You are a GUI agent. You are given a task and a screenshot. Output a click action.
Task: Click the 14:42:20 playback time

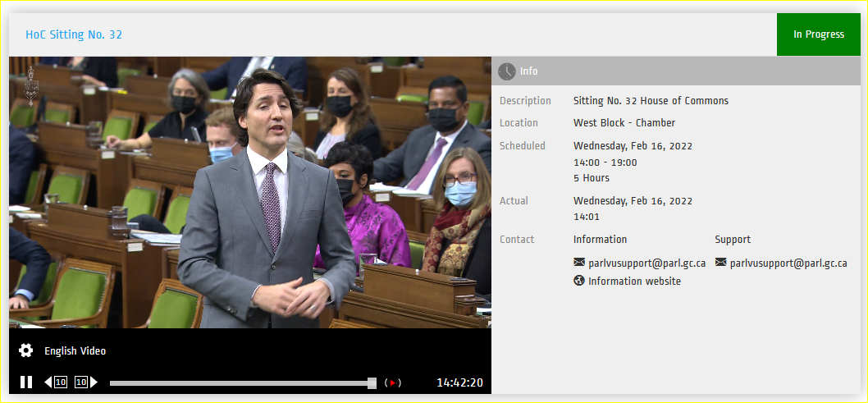tap(459, 382)
